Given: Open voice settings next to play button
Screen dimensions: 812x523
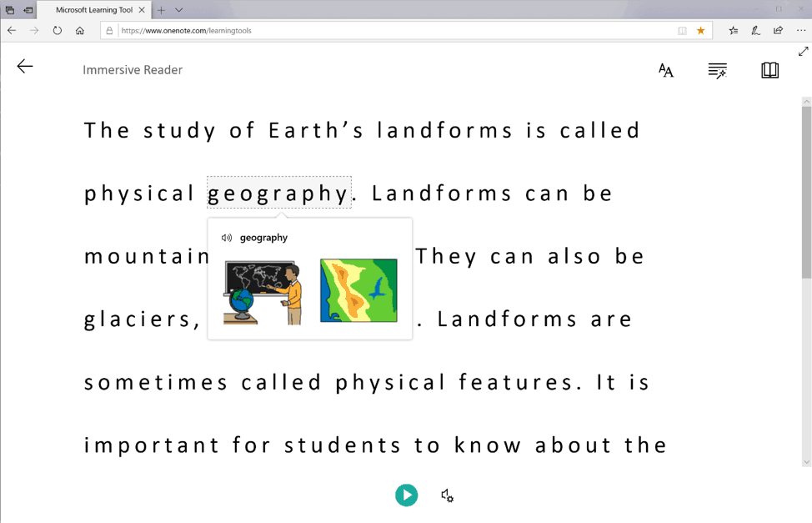Looking at the screenshot, I should 447,495.
